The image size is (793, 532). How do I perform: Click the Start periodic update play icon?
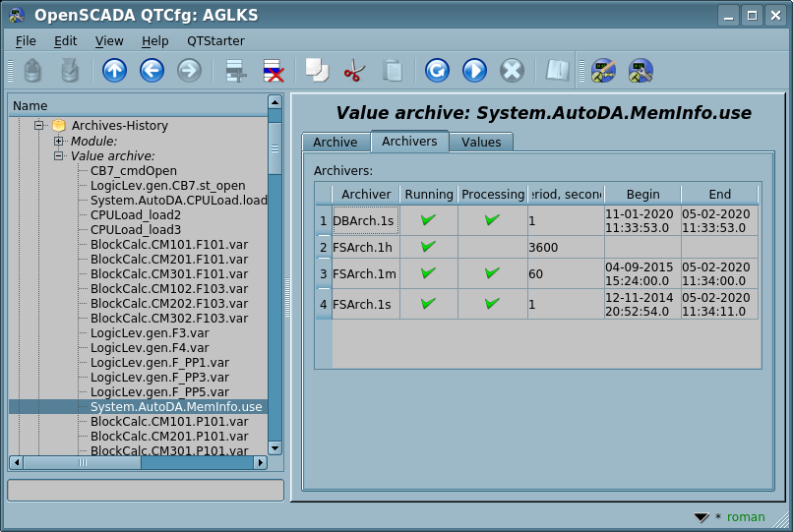tap(474, 71)
